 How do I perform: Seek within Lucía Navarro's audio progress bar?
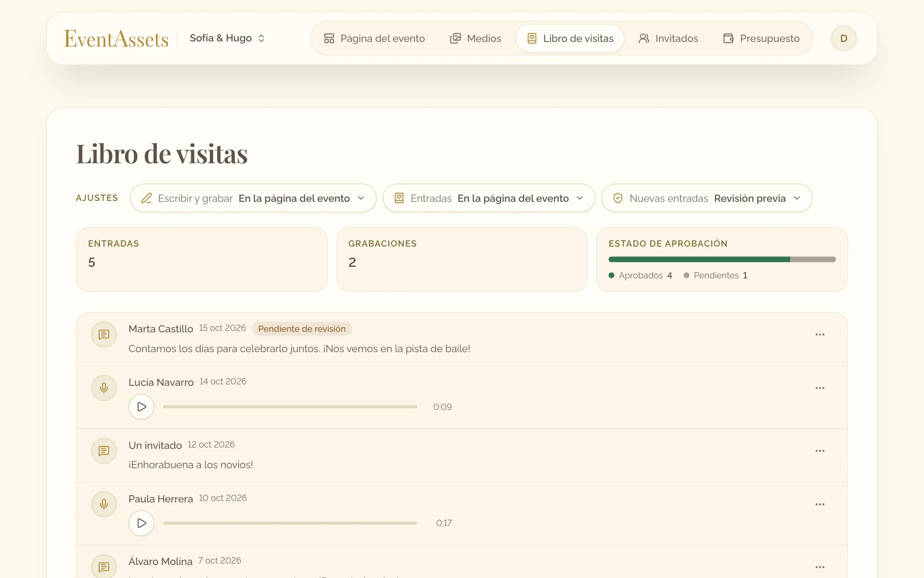[290, 407]
